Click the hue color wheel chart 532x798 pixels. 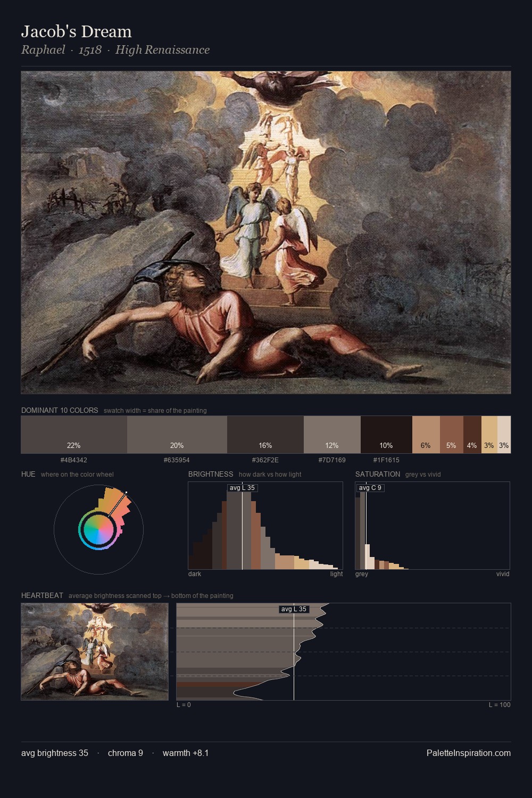(98, 529)
